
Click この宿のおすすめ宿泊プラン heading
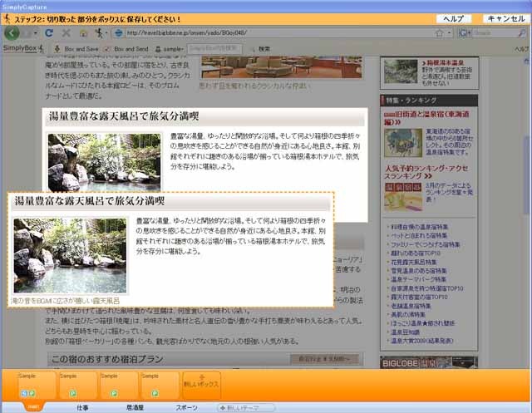click(107, 359)
